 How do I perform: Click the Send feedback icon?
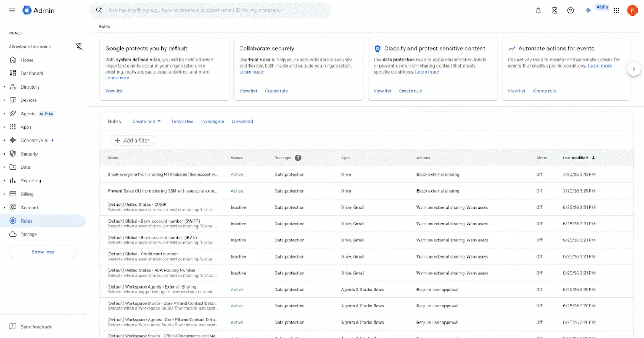click(13, 327)
